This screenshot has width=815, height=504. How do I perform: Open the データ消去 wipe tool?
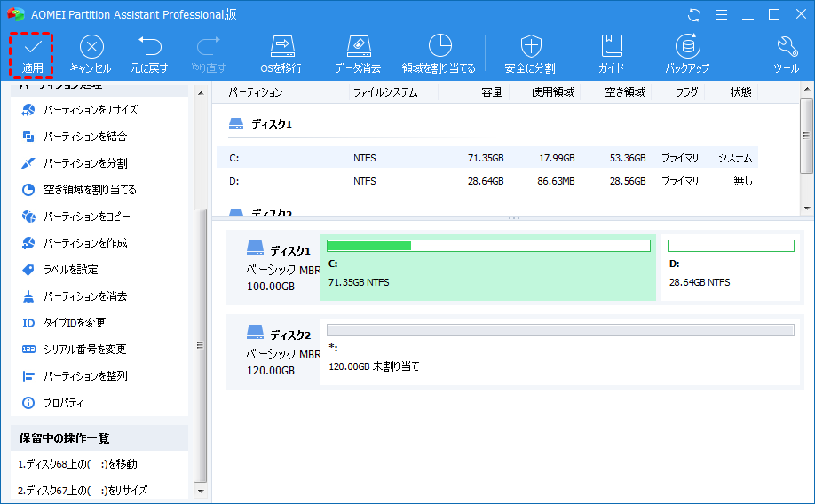point(358,55)
